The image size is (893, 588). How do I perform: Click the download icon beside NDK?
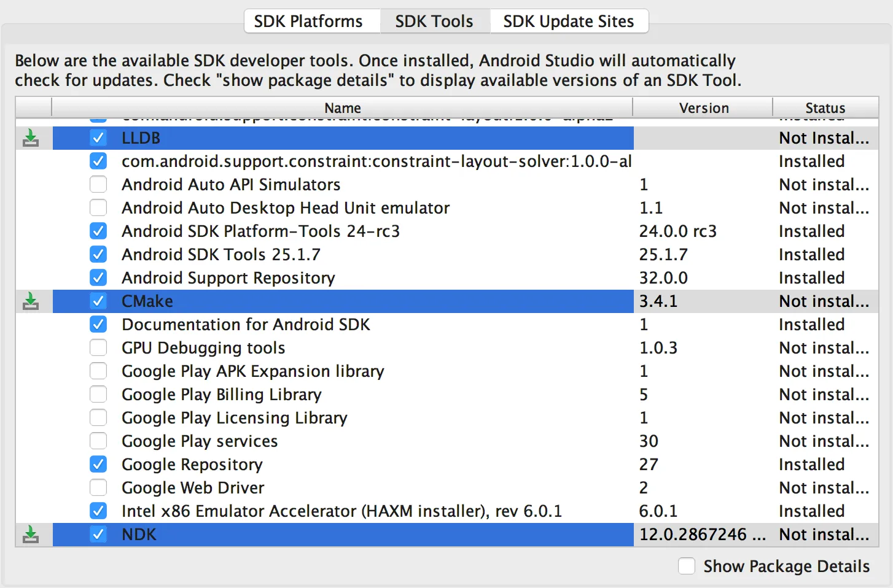click(31, 535)
